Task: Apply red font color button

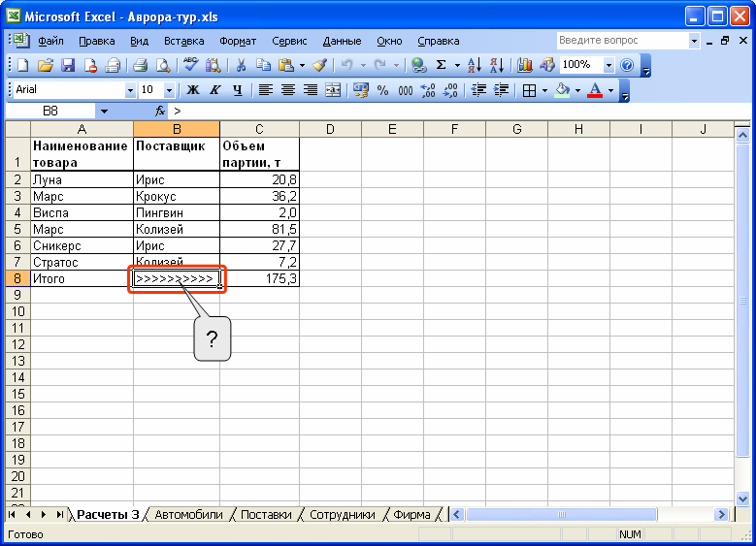Action: tap(595, 89)
